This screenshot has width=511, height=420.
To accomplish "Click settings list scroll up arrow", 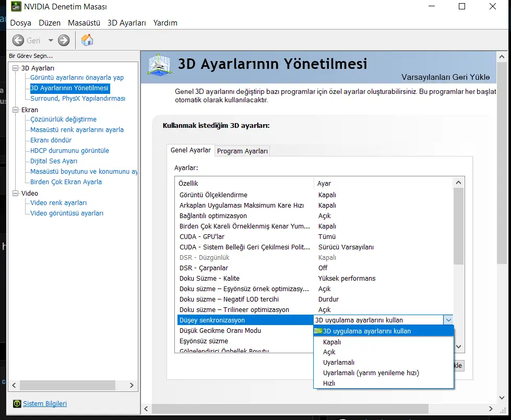I will [x=458, y=183].
